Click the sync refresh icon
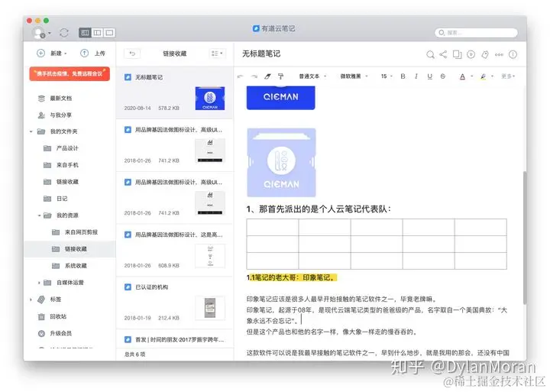This screenshot has width=550, height=392. click(x=64, y=33)
